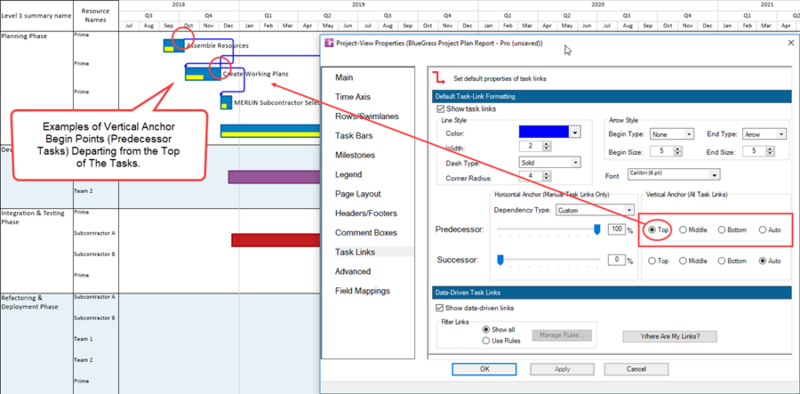
Task: Close the Project-View Properties dialog
Action: [791, 43]
